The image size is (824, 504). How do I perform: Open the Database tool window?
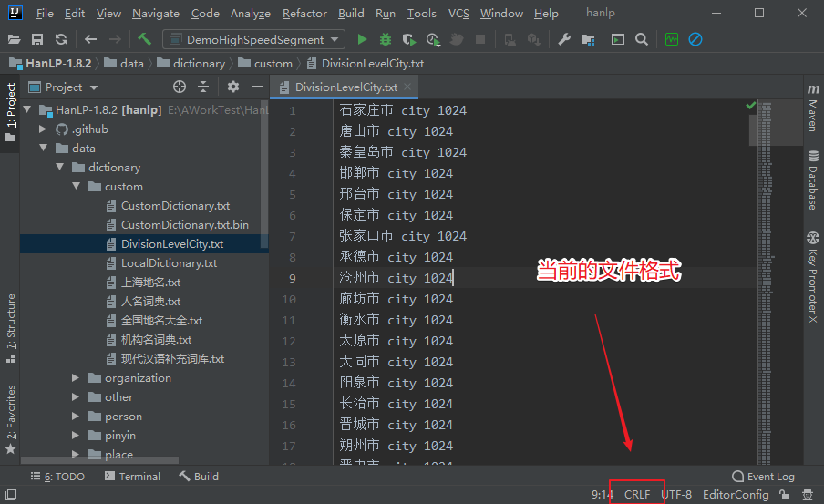813,180
